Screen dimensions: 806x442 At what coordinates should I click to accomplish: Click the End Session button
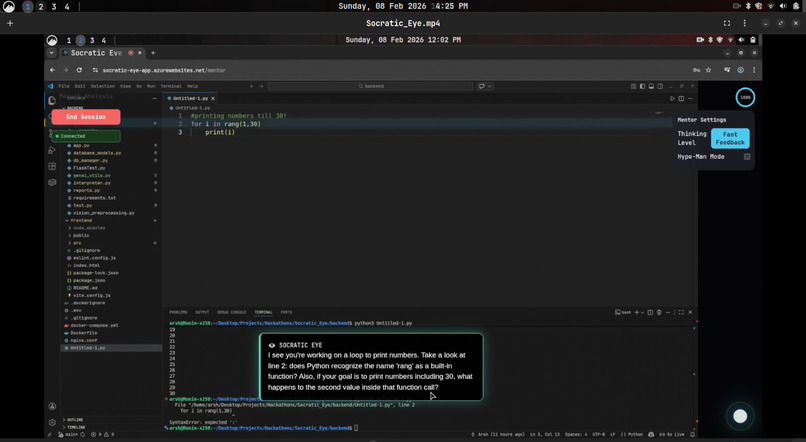click(86, 117)
